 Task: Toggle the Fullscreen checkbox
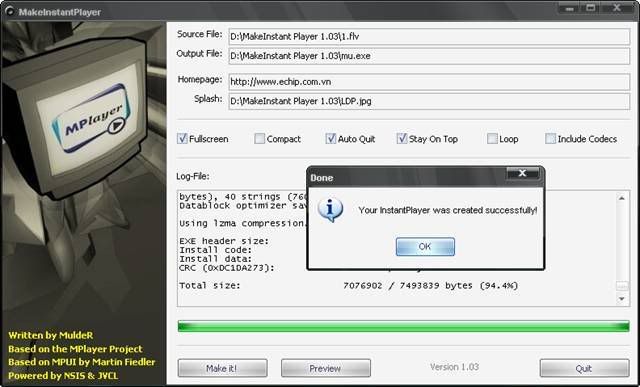[182, 138]
